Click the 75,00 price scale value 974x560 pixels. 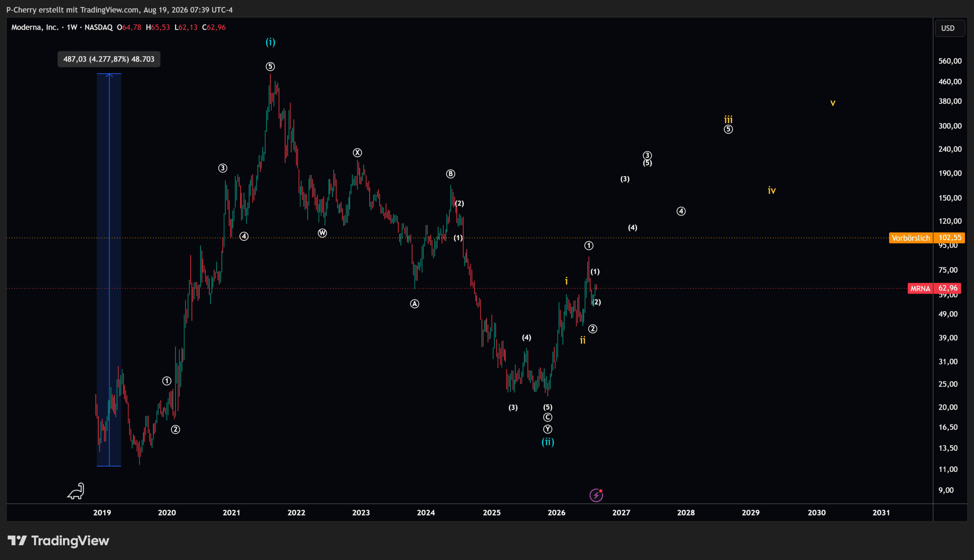click(x=948, y=270)
